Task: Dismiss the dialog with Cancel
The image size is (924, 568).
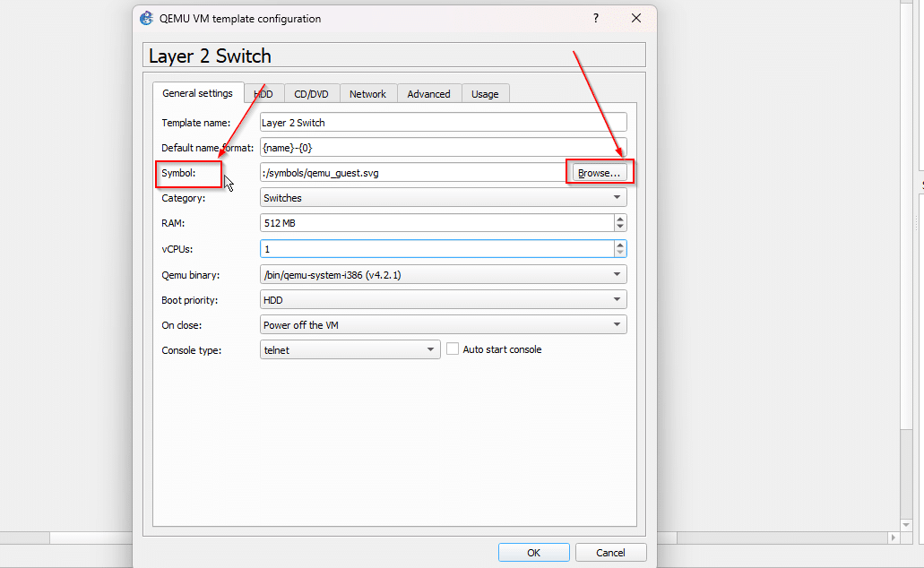Action: 610,552
